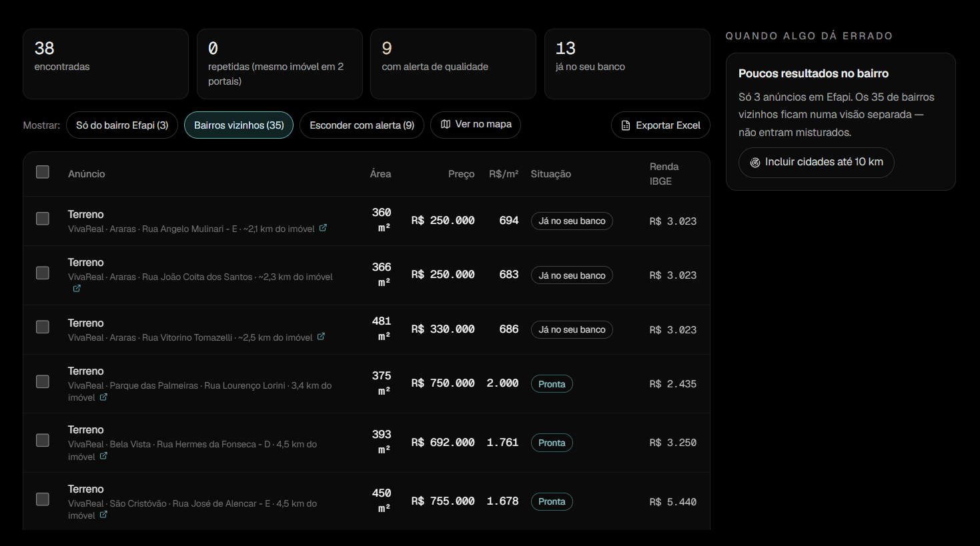
Task: Open external link for Rua Angelo Mulinari listing
Action: tap(323, 228)
